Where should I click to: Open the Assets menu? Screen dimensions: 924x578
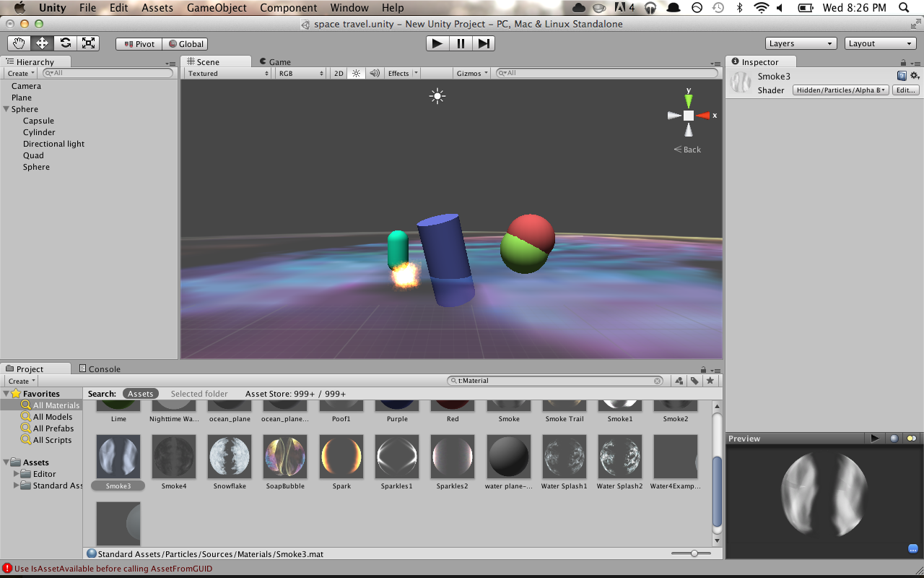coord(157,8)
